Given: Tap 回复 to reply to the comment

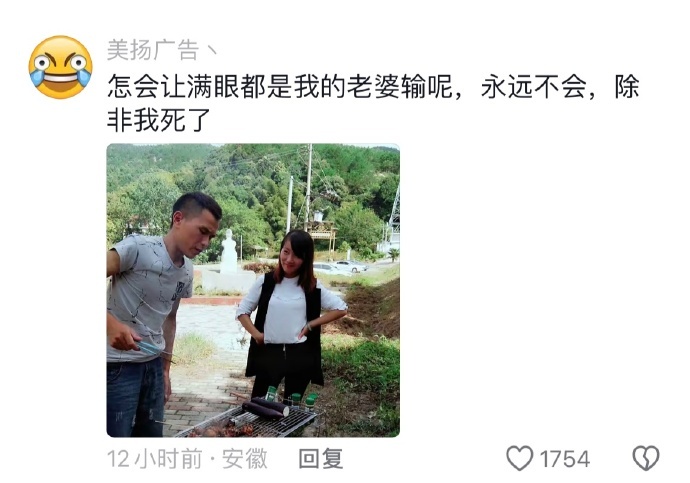Looking at the screenshot, I should click(x=321, y=459).
